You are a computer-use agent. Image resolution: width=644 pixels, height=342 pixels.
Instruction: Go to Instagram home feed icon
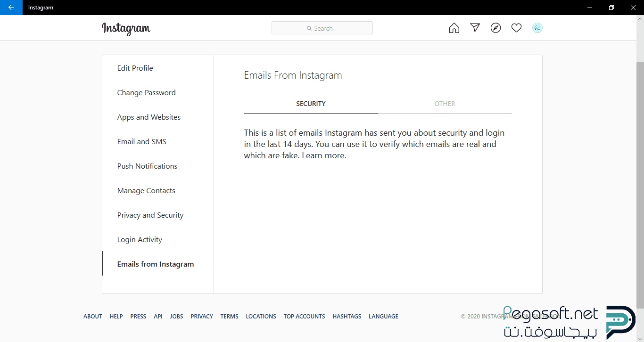(x=454, y=28)
